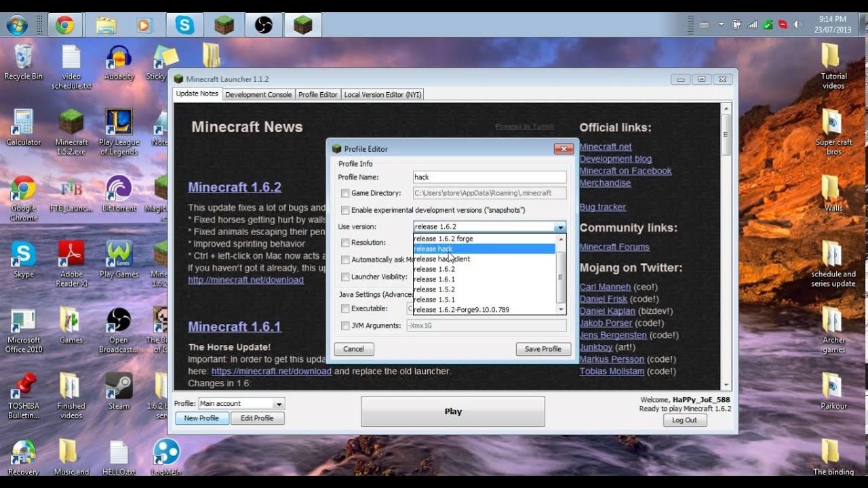
Task: Enable the Game Directory checkbox
Action: point(345,193)
